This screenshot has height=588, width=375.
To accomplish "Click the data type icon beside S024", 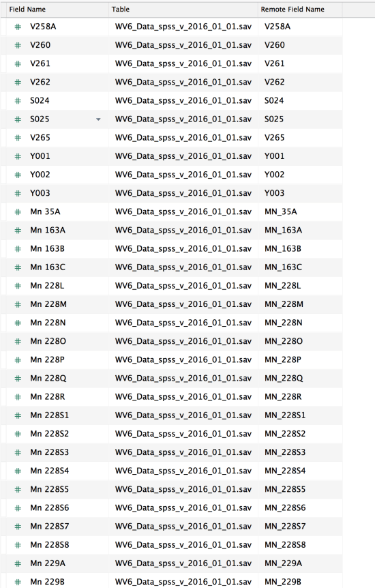I will [x=18, y=101].
